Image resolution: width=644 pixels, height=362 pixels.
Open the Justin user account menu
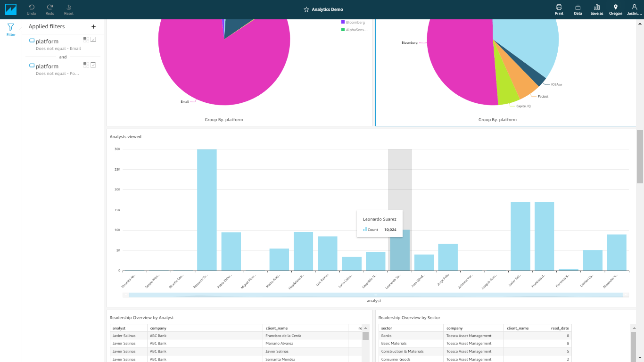[x=634, y=9]
